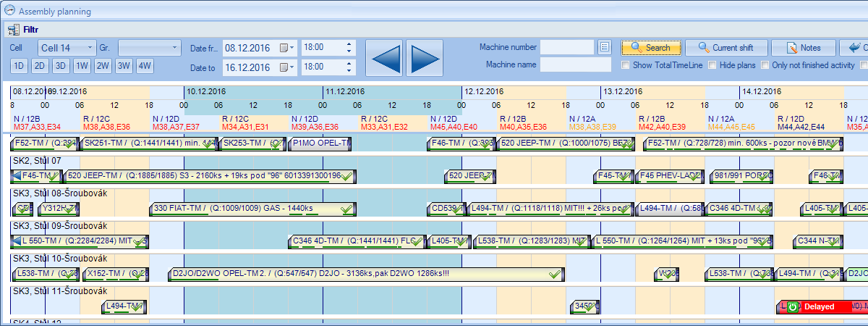Screen dimensions: 868x326
Task: Expand the Cell 14 dropdown
Action: point(90,48)
